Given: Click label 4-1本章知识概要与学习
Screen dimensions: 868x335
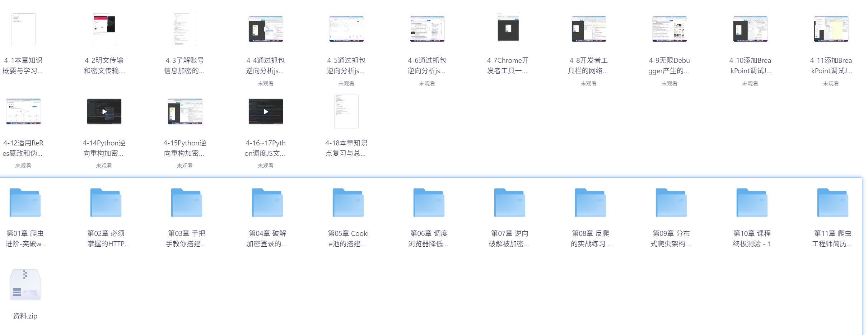Looking at the screenshot, I should (x=23, y=65).
